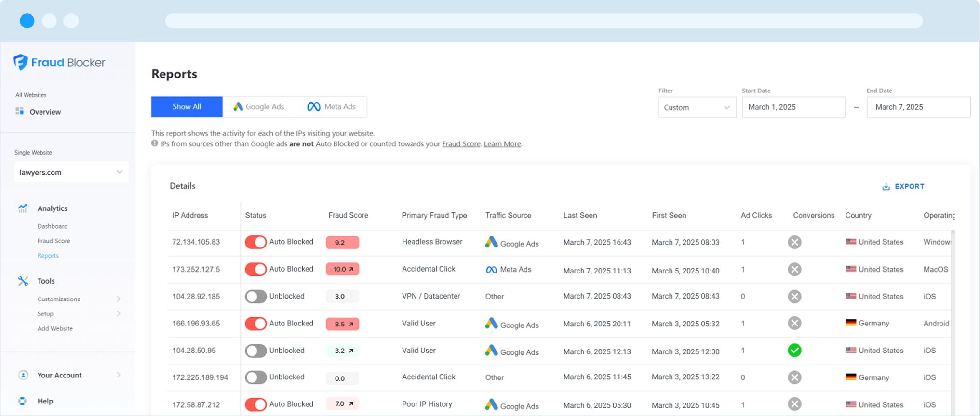980x416 pixels.
Task: Click the Fraud Blocker shield logo
Action: click(x=21, y=62)
